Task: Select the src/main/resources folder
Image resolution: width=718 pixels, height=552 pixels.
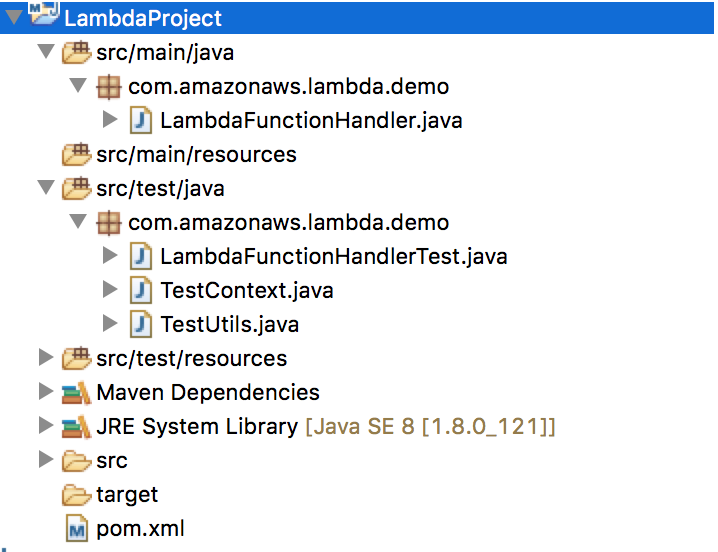Action: [x=196, y=155]
